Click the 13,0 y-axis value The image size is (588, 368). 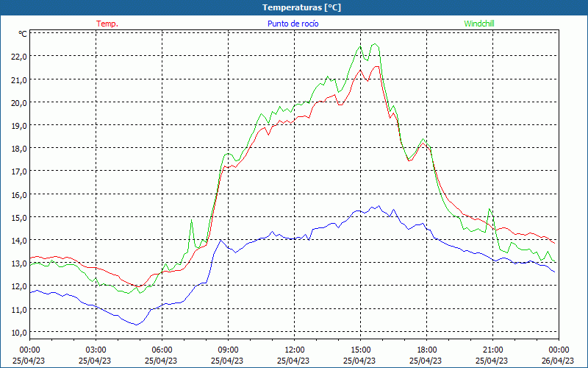click(x=20, y=263)
